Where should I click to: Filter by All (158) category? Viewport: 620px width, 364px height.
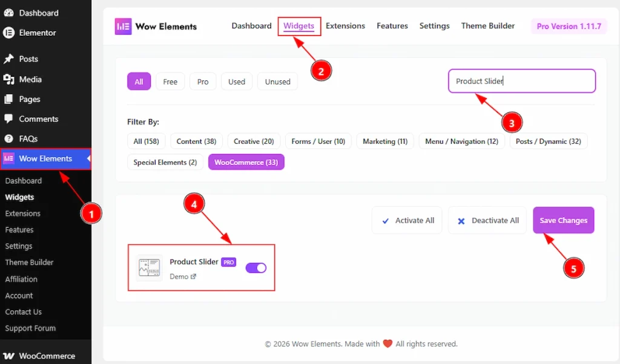point(146,141)
